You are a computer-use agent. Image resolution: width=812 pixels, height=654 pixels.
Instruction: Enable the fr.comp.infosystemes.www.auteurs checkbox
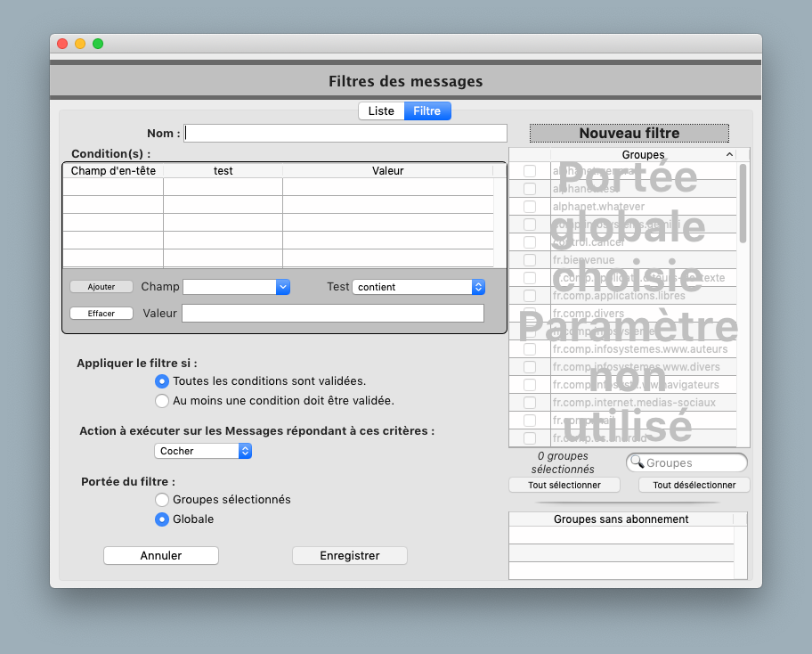pyautogui.click(x=530, y=349)
